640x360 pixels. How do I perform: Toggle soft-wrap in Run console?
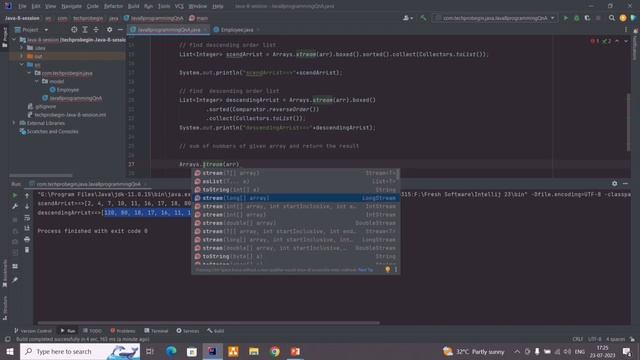point(27,218)
